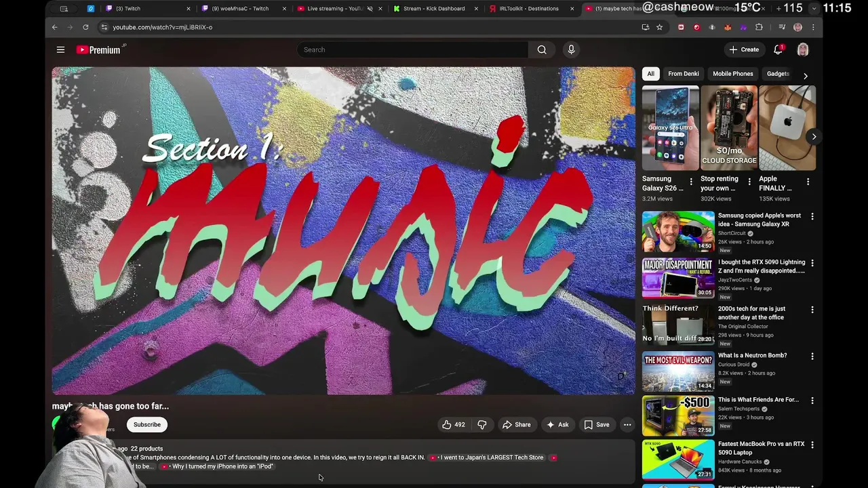Screen dimensions: 868x488
Task: Open the Apple Mac mini short thumbnail
Action: pos(787,128)
